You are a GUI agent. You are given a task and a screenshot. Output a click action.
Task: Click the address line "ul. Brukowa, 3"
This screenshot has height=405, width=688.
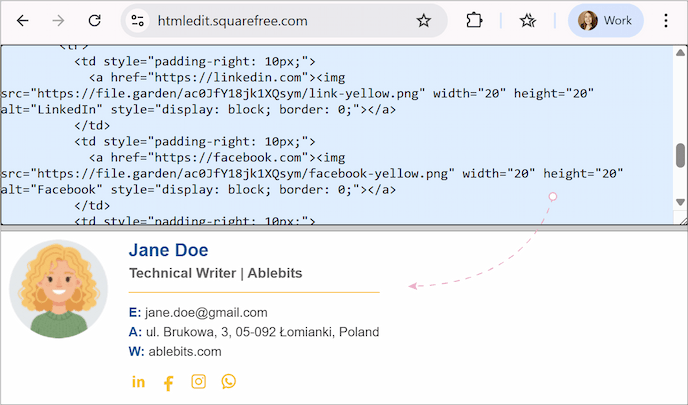pos(188,332)
